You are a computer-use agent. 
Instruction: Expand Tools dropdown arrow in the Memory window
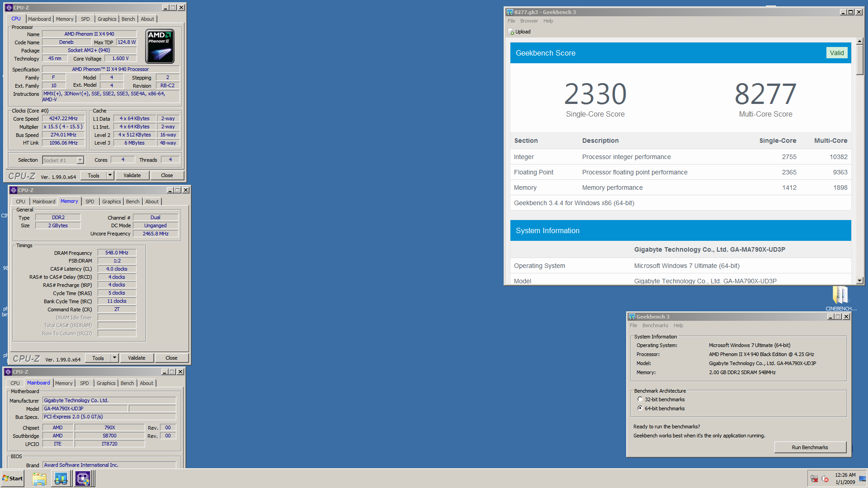click(x=114, y=358)
